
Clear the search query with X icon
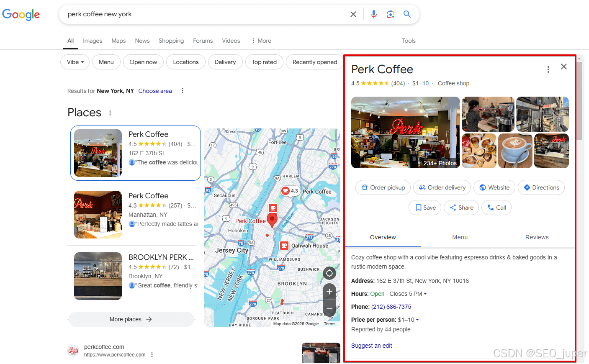(353, 14)
